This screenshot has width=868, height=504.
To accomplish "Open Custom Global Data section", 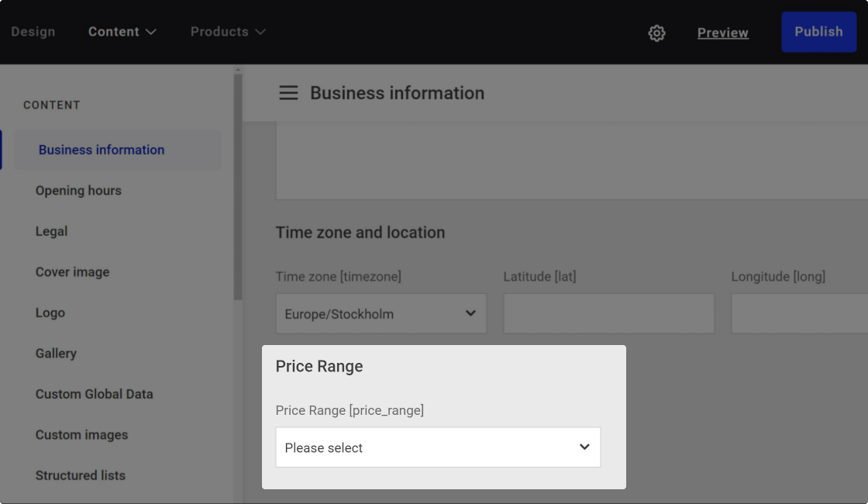I will pos(94,394).
